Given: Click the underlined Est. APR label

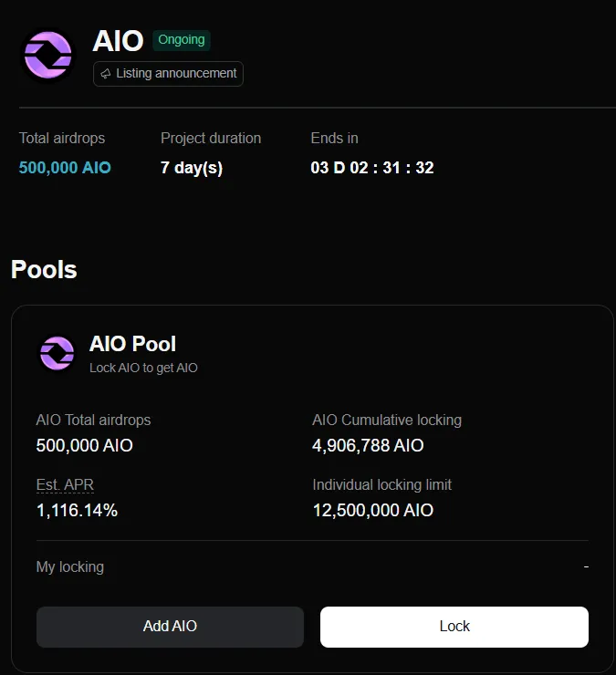Looking at the screenshot, I should click(65, 484).
